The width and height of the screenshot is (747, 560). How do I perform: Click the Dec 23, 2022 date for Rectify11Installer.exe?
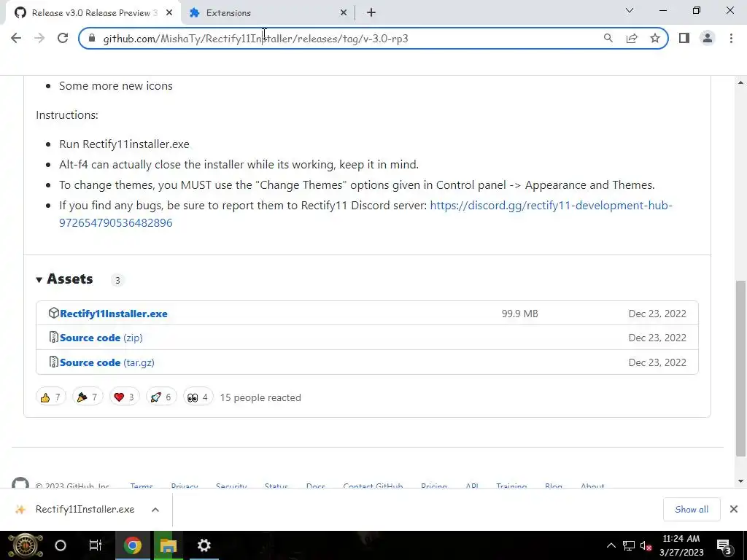pyautogui.click(x=657, y=314)
